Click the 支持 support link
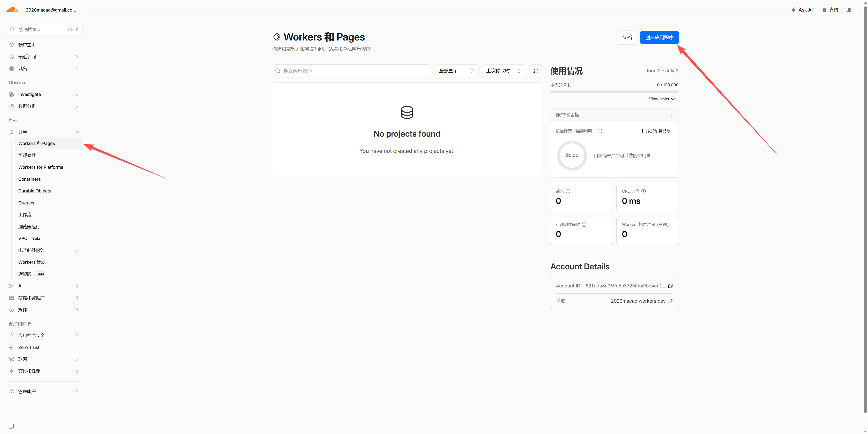The height and width of the screenshot is (434, 868). click(831, 10)
